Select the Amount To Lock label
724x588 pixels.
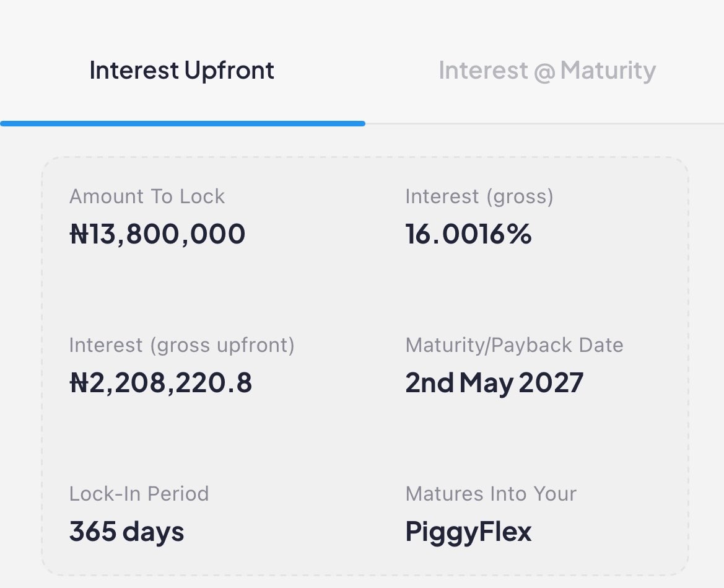pyautogui.click(x=147, y=196)
